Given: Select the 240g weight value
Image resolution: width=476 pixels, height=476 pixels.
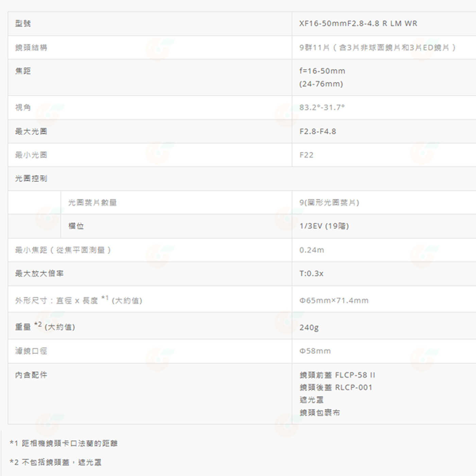Looking at the screenshot, I should [x=309, y=327].
